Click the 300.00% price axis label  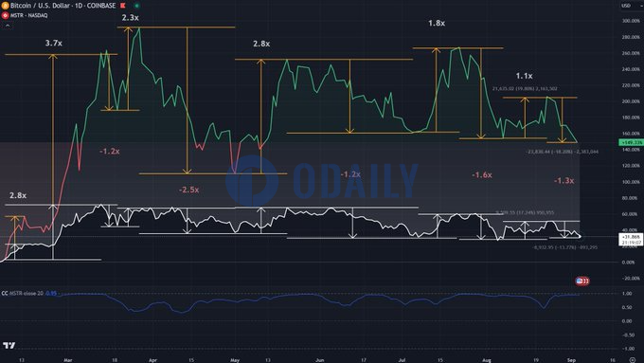(x=631, y=21)
